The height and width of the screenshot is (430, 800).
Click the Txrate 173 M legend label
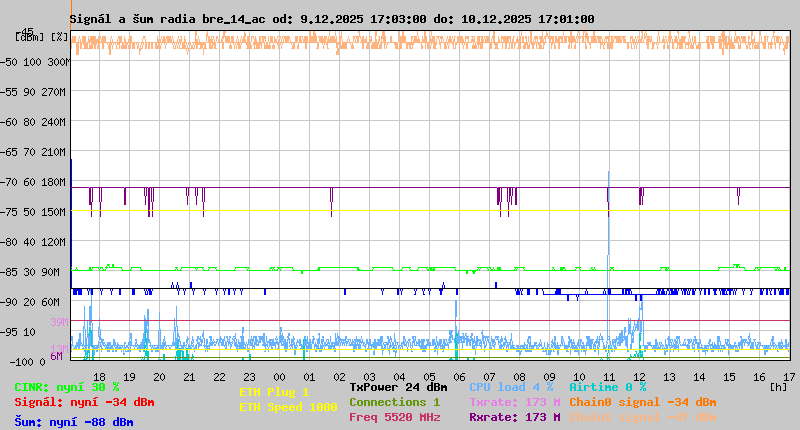pyautogui.click(x=515, y=402)
